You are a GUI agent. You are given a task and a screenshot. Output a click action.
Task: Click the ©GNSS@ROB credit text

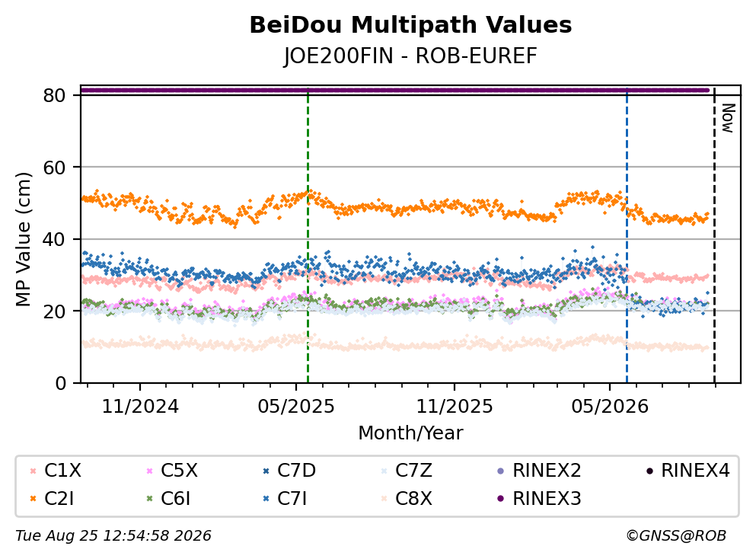[676, 536]
